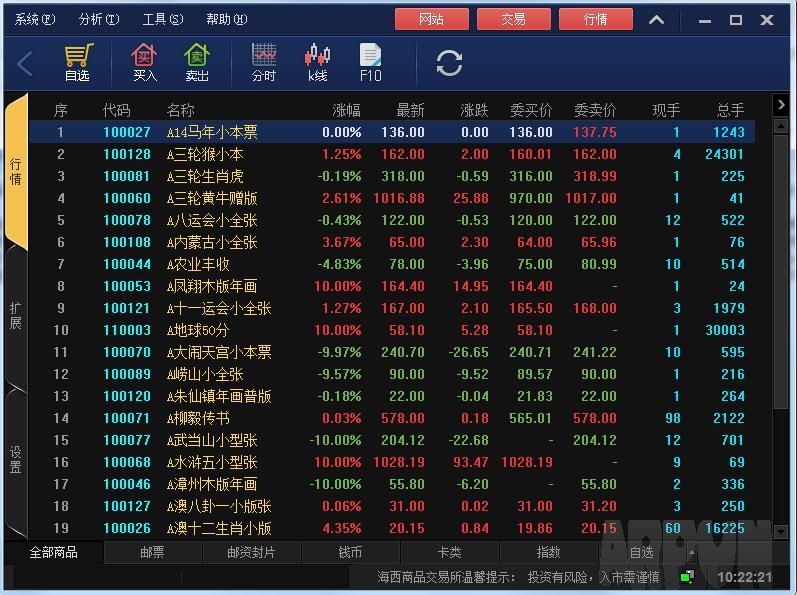Switch to the 指数 bottom tab
This screenshot has width=797, height=595.
coord(548,552)
